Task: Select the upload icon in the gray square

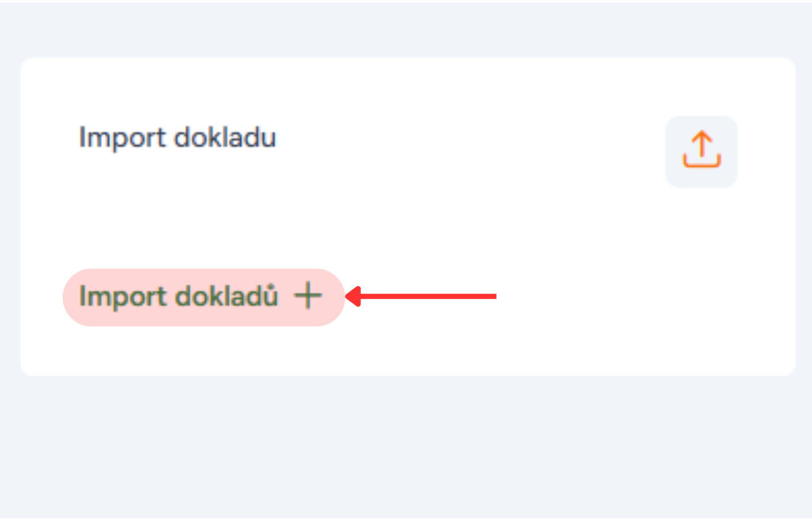Action: click(701, 149)
